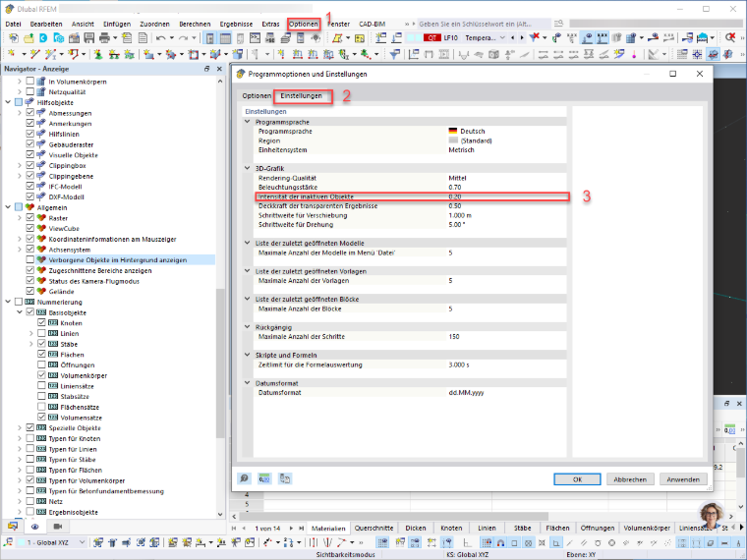
Task: Click the new model icon in toolbar
Action: (x=14, y=37)
